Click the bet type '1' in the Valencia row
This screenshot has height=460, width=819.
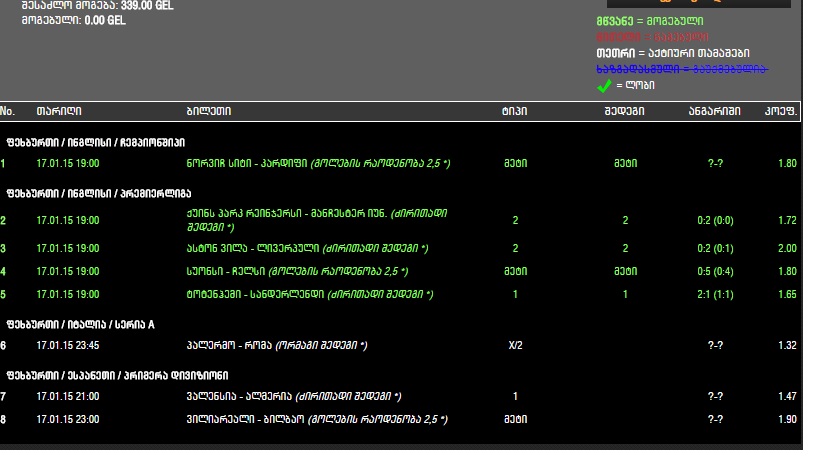515,397
